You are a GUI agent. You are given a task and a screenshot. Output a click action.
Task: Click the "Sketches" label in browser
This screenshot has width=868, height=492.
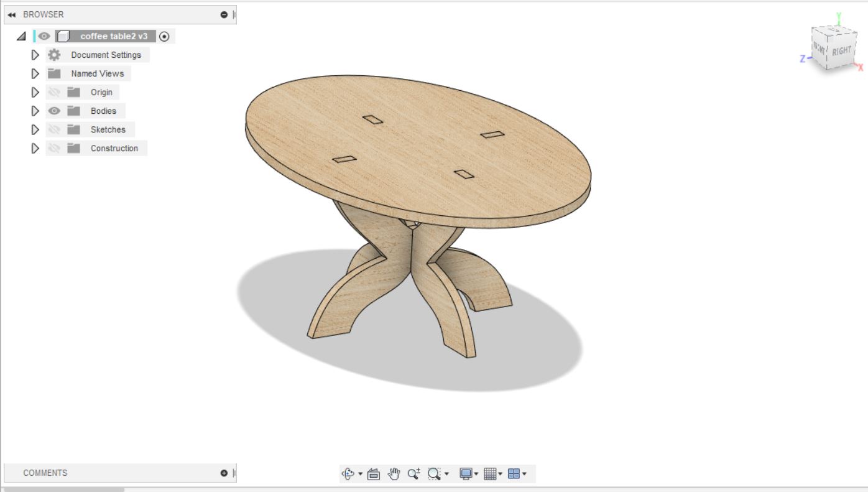pos(108,129)
